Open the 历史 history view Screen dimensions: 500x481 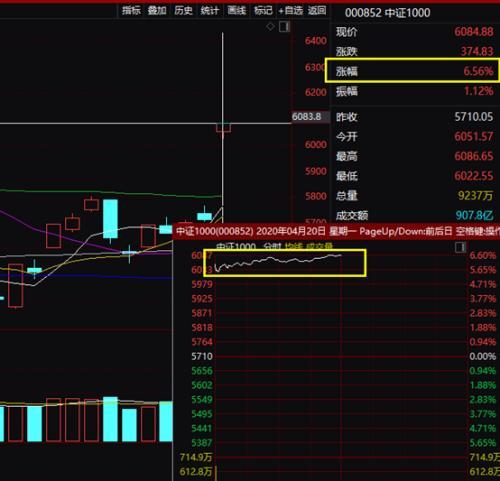(183, 11)
